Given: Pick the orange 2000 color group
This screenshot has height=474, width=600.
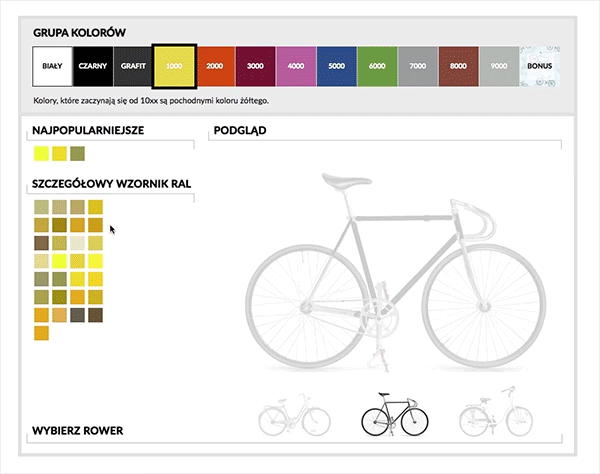Looking at the screenshot, I should point(214,66).
